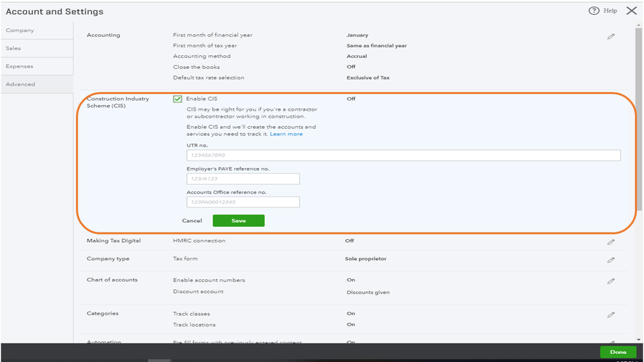Edit Company type pencil icon

610,260
